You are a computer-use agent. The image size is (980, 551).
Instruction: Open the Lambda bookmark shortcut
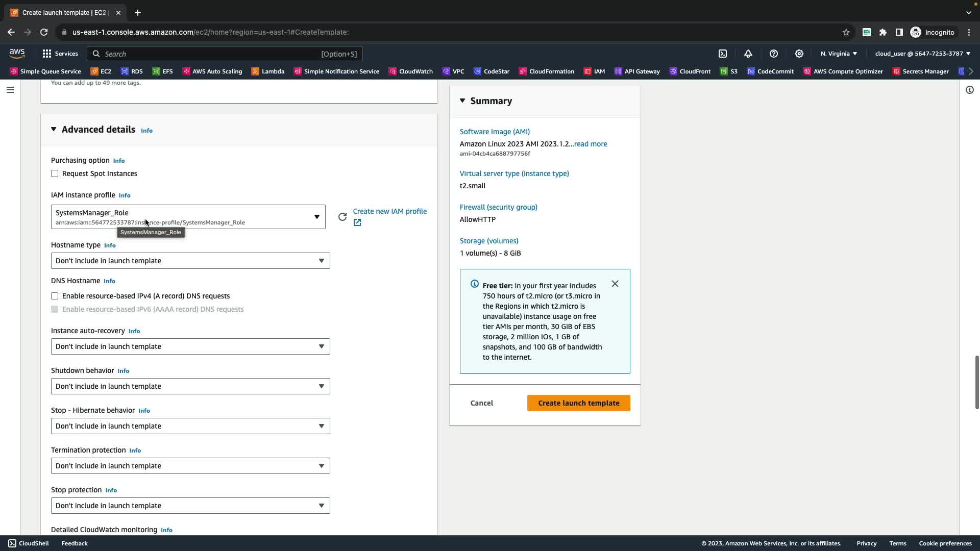pos(268,71)
